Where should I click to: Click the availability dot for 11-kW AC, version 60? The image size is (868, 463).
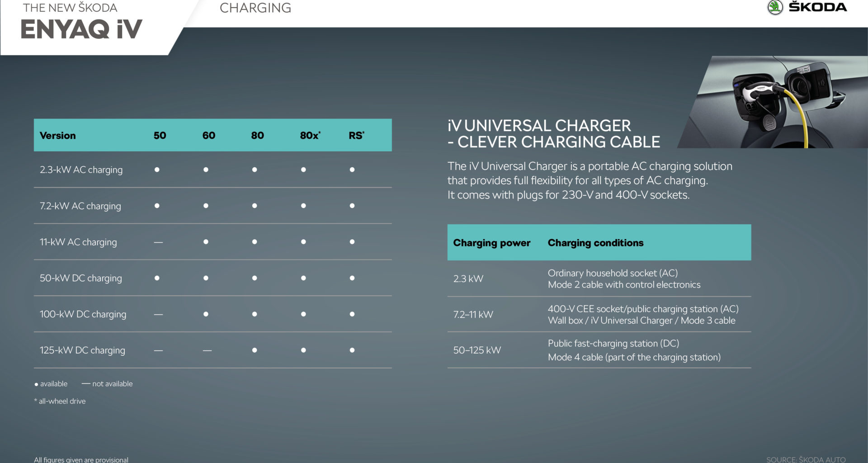(x=206, y=242)
